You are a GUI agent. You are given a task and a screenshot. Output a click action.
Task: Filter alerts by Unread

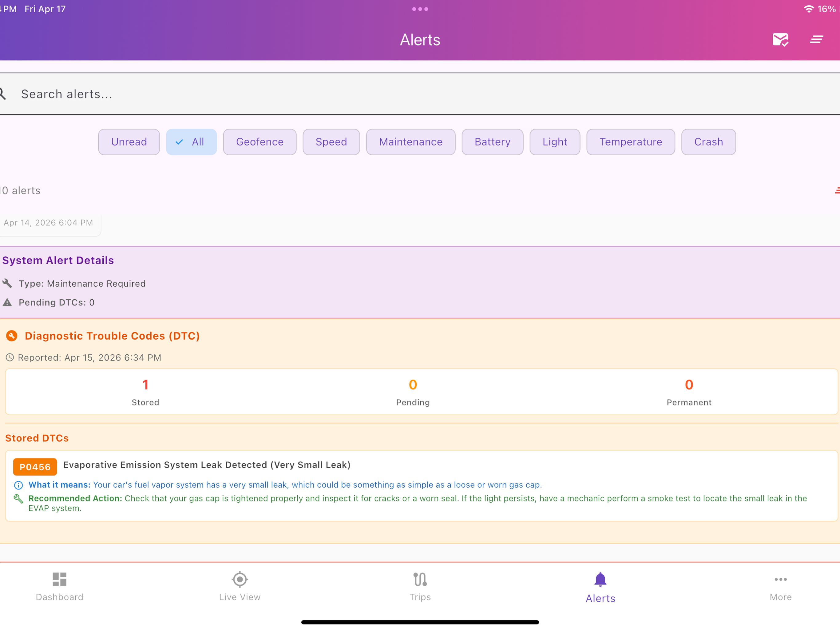click(129, 142)
